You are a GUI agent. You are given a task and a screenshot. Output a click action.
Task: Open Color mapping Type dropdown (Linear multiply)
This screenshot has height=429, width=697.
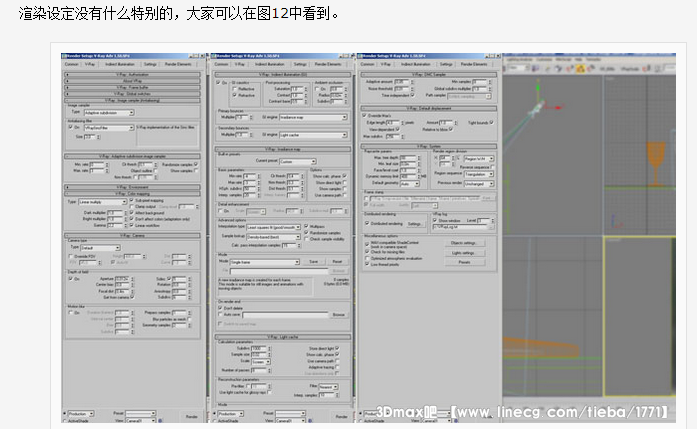pyautogui.click(x=103, y=202)
